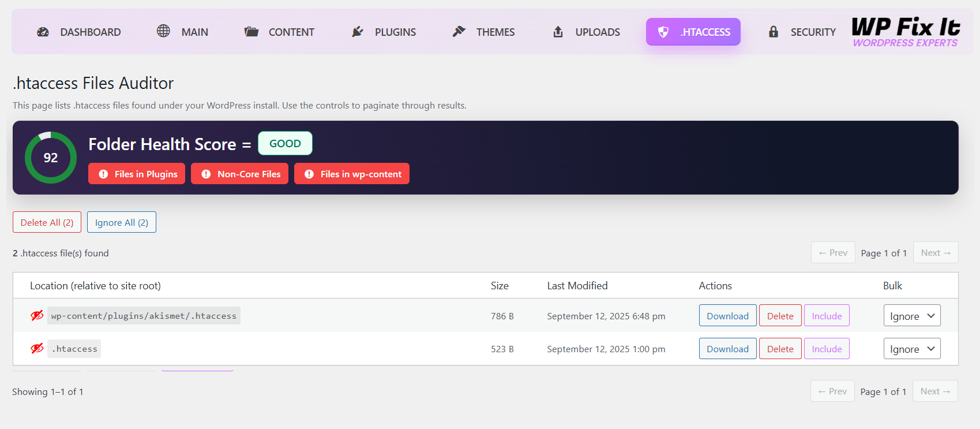Viewport: 980px width, 429px height.
Task: Click the bottom Next pagination button
Action: (935, 391)
